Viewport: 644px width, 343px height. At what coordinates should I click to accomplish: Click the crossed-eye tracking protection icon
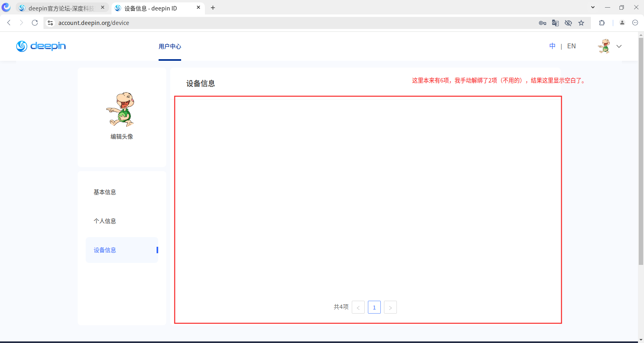(568, 23)
